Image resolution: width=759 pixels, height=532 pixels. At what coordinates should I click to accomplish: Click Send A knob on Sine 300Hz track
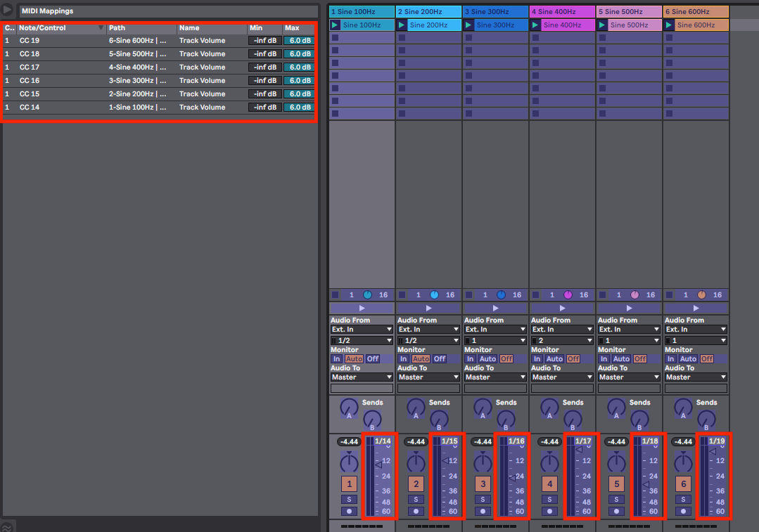483,408
